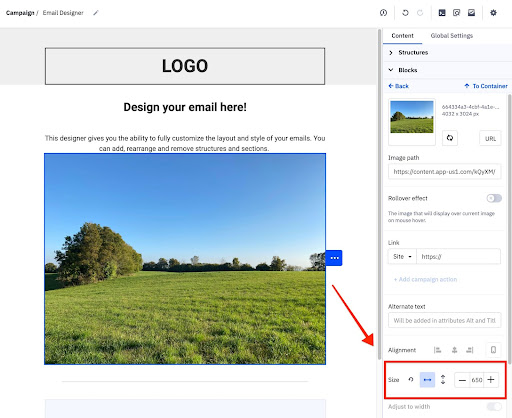
Task: Click the Add campaign action link
Action: pos(425,279)
